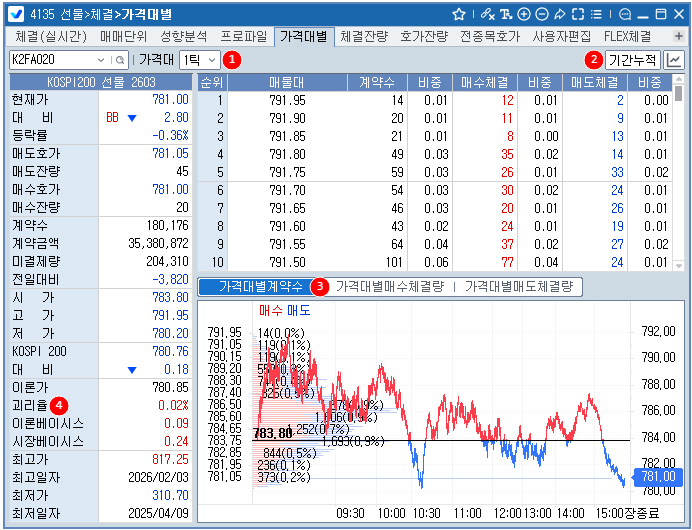Viewport: 692px width, 530px height.
Task: Open the 가격대 1틱 dropdown
Action: point(199,60)
